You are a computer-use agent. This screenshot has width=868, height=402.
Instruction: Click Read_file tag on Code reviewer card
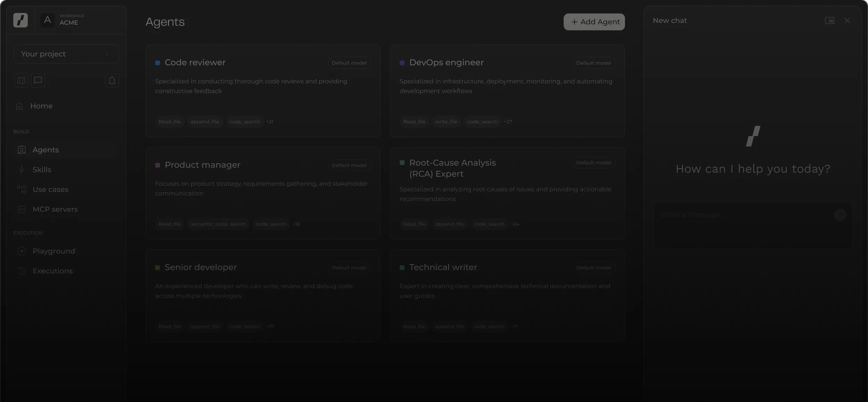click(170, 122)
